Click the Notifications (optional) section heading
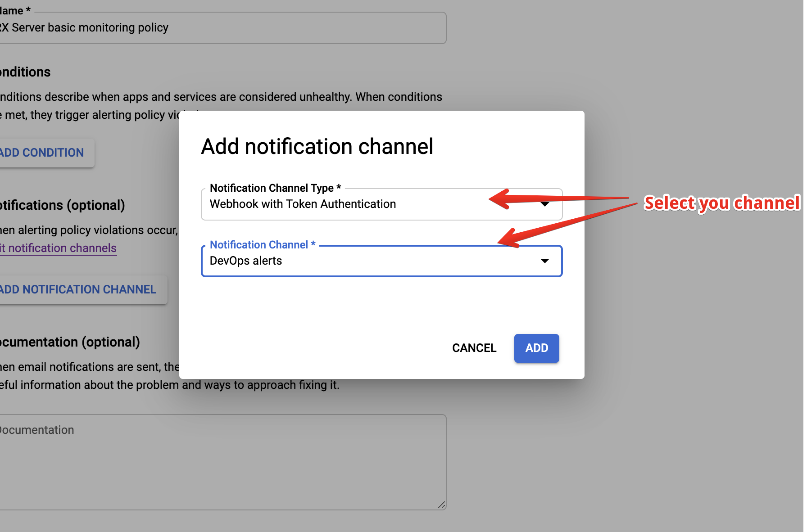Screen dimensions: 807x532 63,205
